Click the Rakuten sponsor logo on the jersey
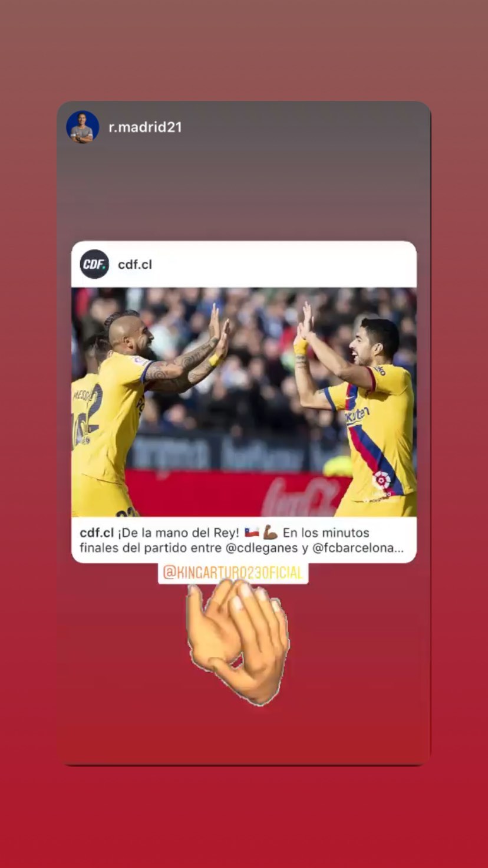488x868 pixels. coord(357,416)
